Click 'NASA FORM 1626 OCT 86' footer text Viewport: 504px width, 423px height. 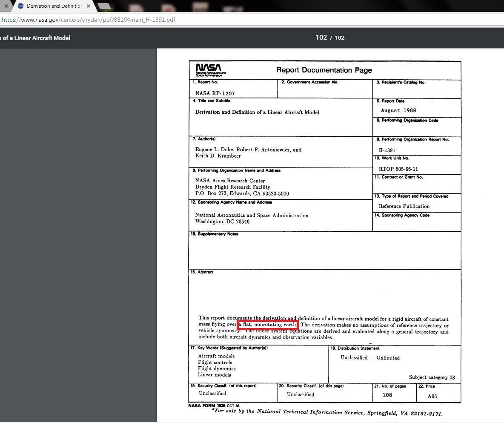coord(214,405)
